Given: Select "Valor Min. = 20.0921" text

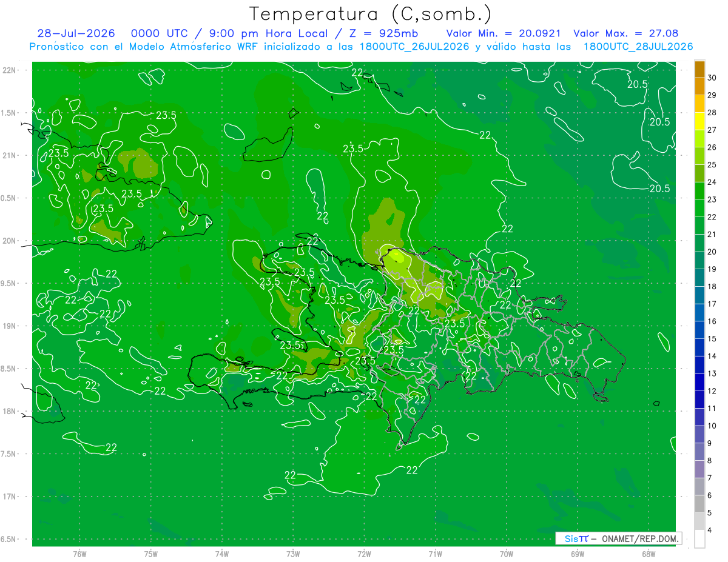Looking at the screenshot, I should click(503, 33).
